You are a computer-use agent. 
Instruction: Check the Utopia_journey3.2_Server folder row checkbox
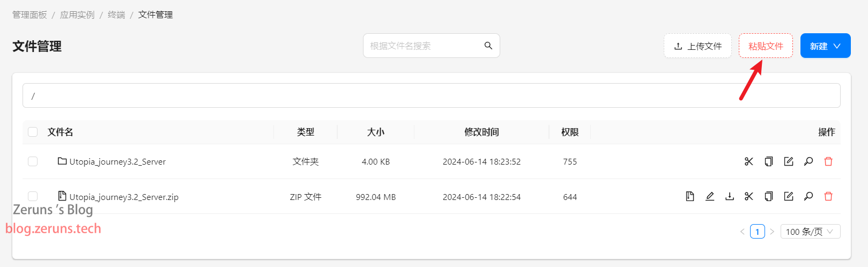point(33,161)
